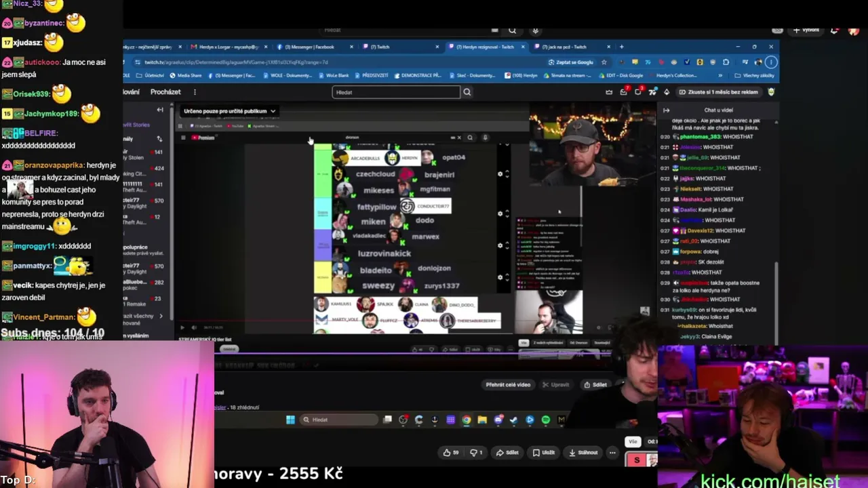Open the 'Procházet' navigation item
868x488 pixels.
[x=165, y=92]
